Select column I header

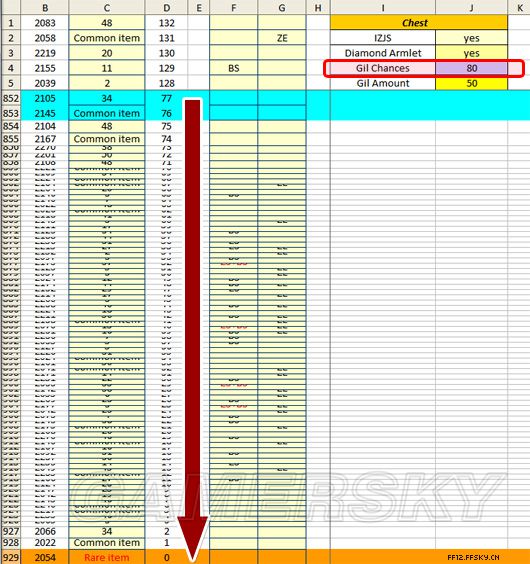[383, 8]
